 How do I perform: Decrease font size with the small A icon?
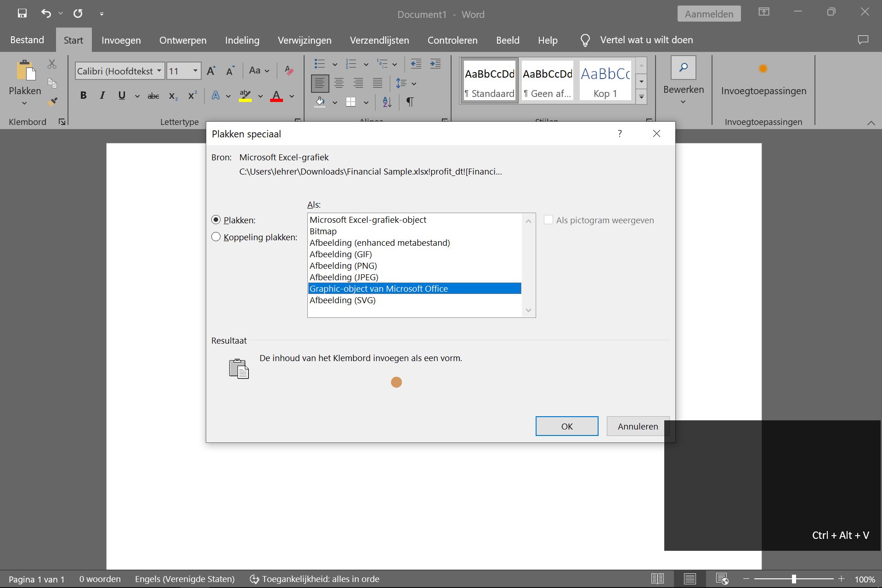[230, 71]
